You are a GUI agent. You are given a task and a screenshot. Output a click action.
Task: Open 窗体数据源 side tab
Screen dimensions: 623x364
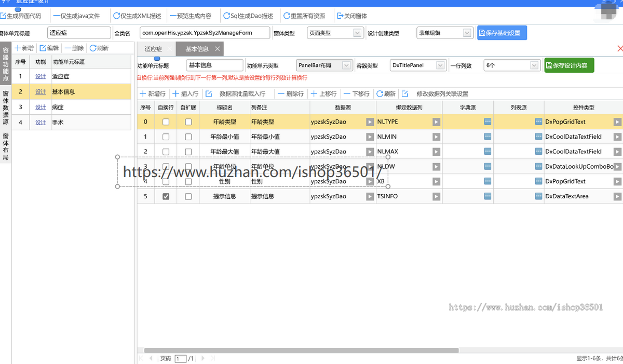pos(6,107)
